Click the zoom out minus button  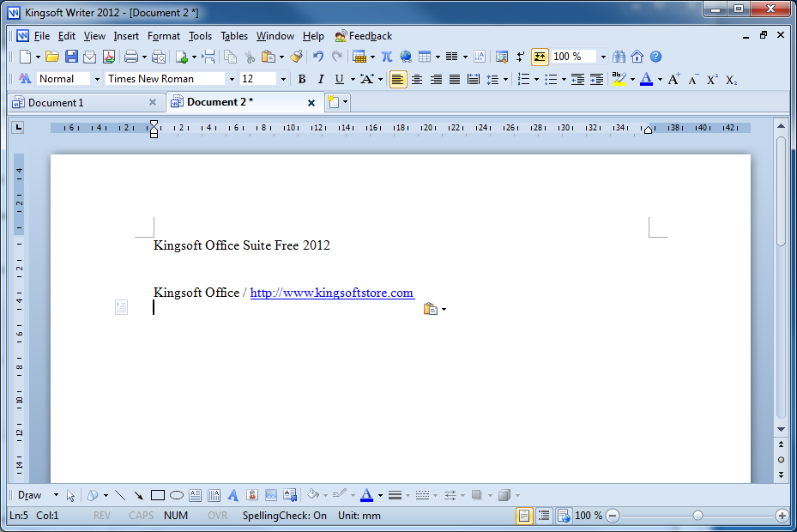613,516
